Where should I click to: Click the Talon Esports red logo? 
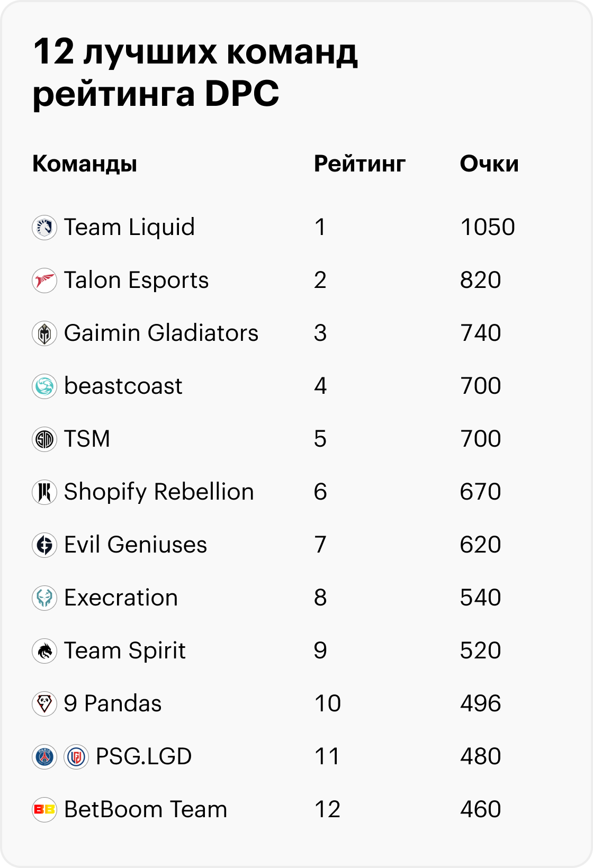[x=44, y=281]
